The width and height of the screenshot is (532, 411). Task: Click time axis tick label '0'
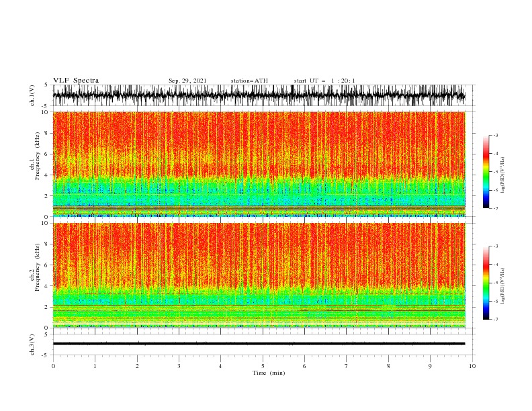(53, 366)
